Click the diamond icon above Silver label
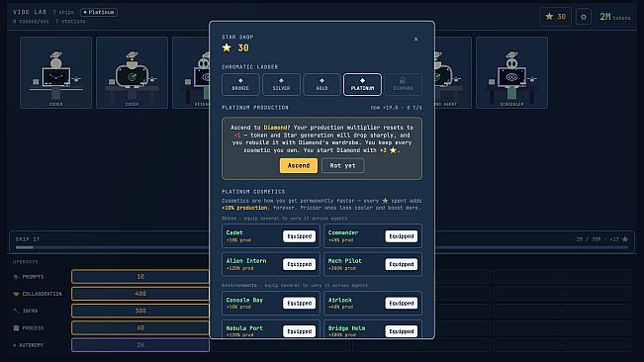The width and height of the screenshot is (644, 362). click(x=281, y=80)
